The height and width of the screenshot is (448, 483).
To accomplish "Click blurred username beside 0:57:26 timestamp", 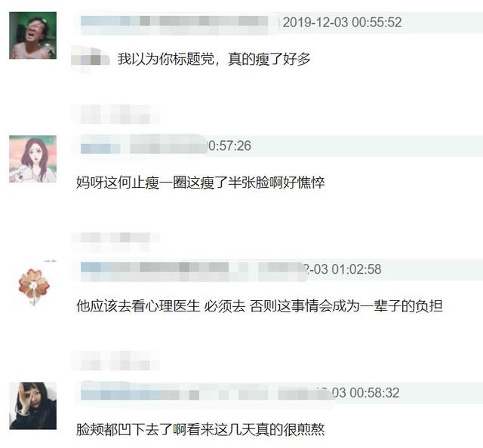I will (143, 146).
